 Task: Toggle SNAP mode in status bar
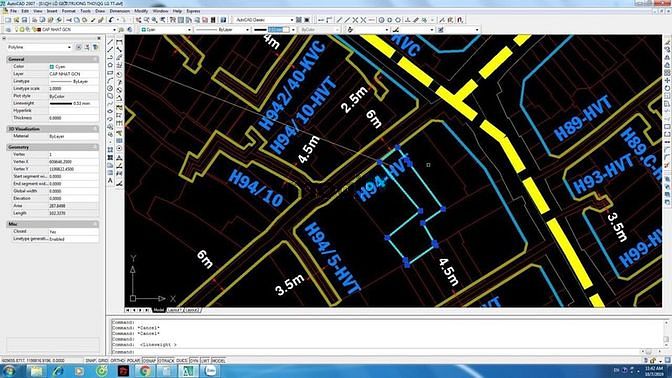90,361
